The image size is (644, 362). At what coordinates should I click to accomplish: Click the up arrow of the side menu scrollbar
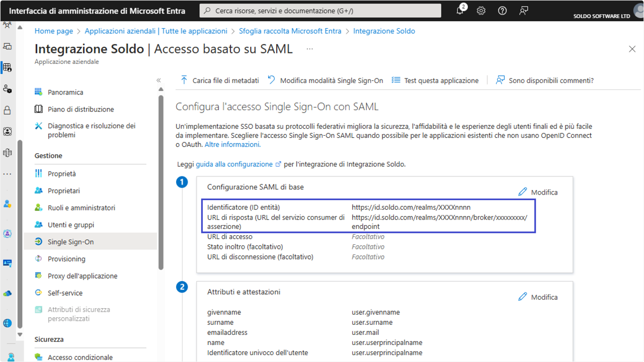coord(161,89)
